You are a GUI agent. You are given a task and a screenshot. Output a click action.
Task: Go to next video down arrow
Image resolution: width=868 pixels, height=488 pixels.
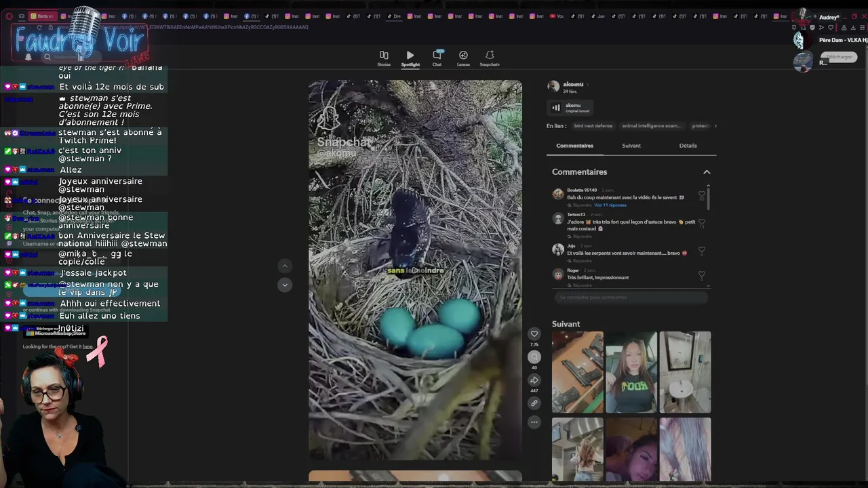[x=285, y=285]
